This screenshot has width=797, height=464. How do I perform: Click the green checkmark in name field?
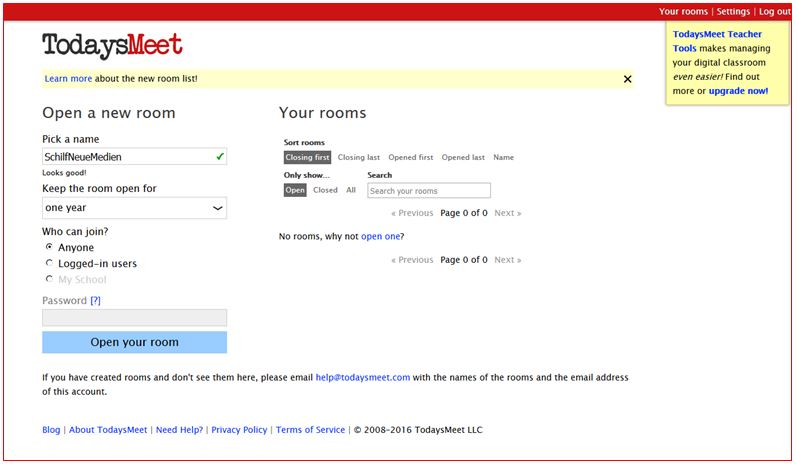tap(220, 157)
